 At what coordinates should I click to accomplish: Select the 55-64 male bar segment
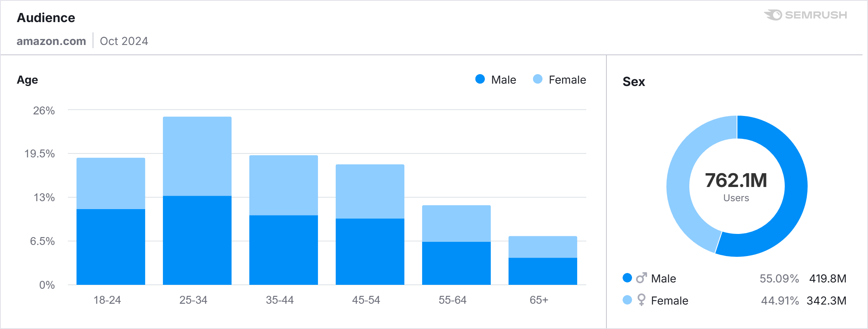pyautogui.click(x=456, y=263)
